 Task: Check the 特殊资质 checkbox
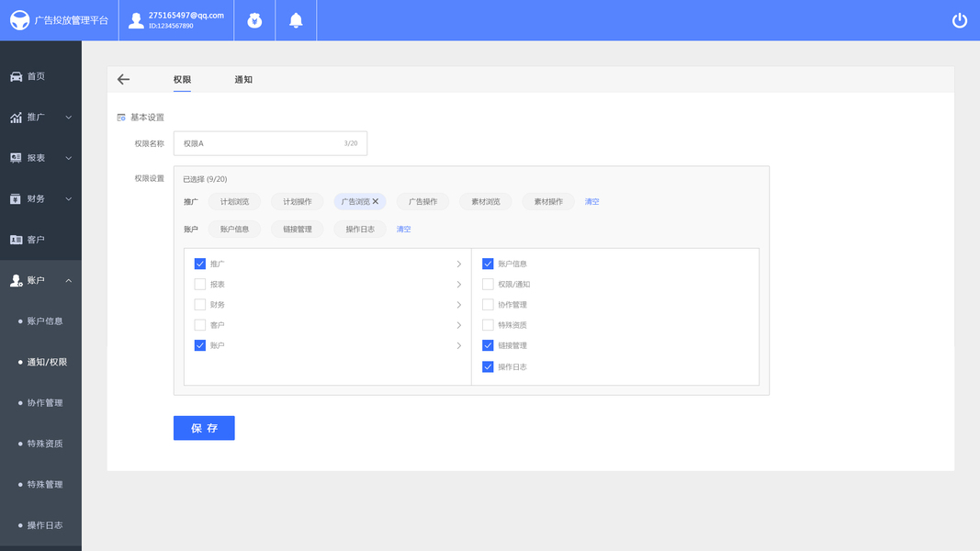pyautogui.click(x=488, y=325)
